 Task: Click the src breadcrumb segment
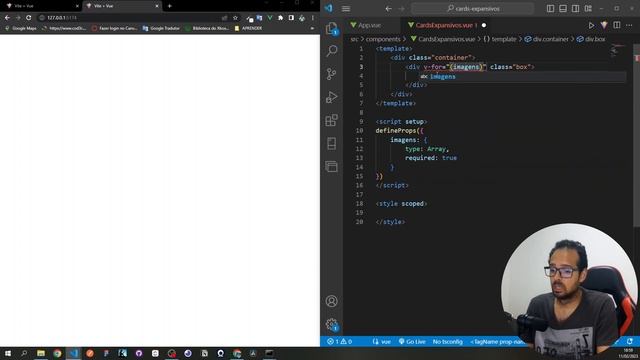pyautogui.click(x=354, y=39)
